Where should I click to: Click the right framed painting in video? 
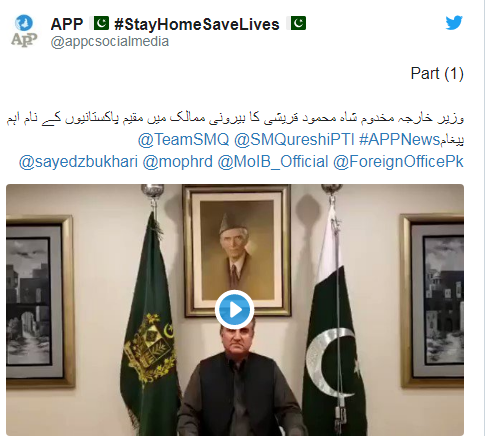(x=432, y=301)
